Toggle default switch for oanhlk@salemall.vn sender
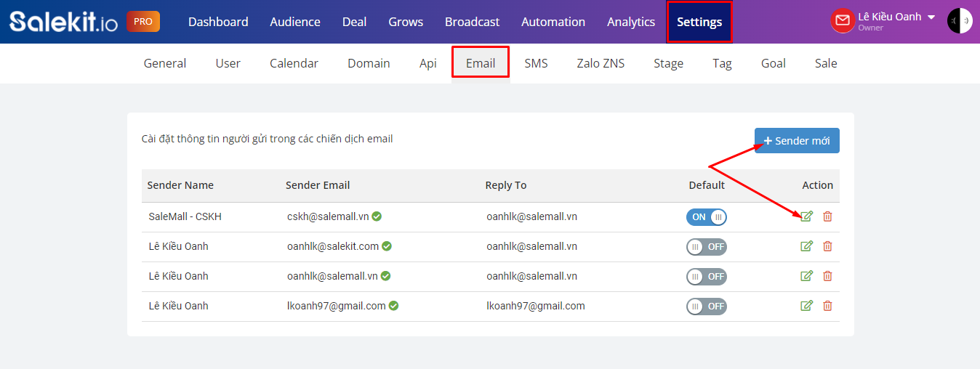The image size is (980, 369). (x=707, y=276)
